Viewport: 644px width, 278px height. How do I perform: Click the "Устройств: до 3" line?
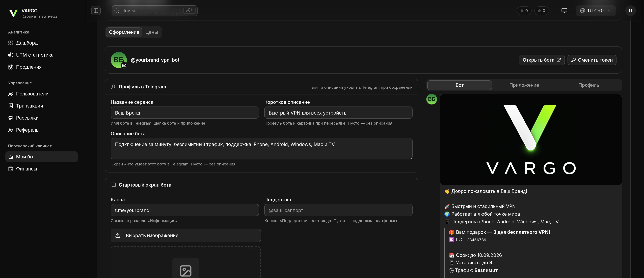pos(471,263)
